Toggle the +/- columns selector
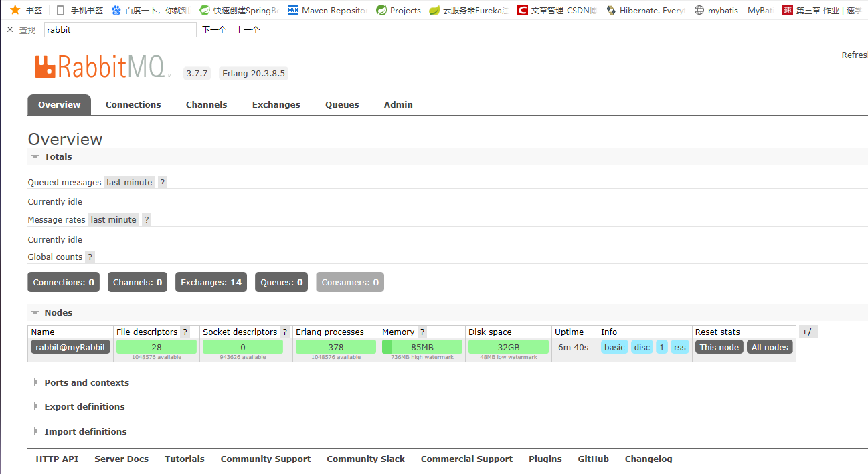 tap(808, 332)
